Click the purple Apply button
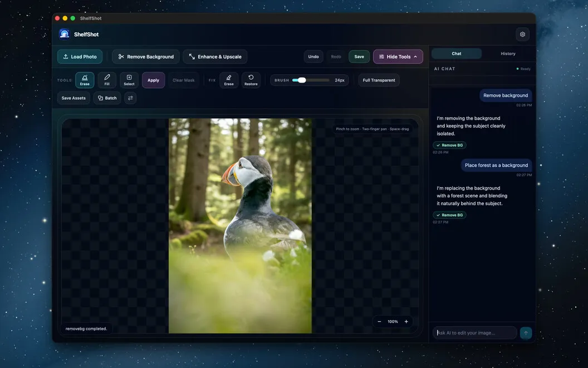Viewport: 588px width, 368px height. [x=153, y=80]
